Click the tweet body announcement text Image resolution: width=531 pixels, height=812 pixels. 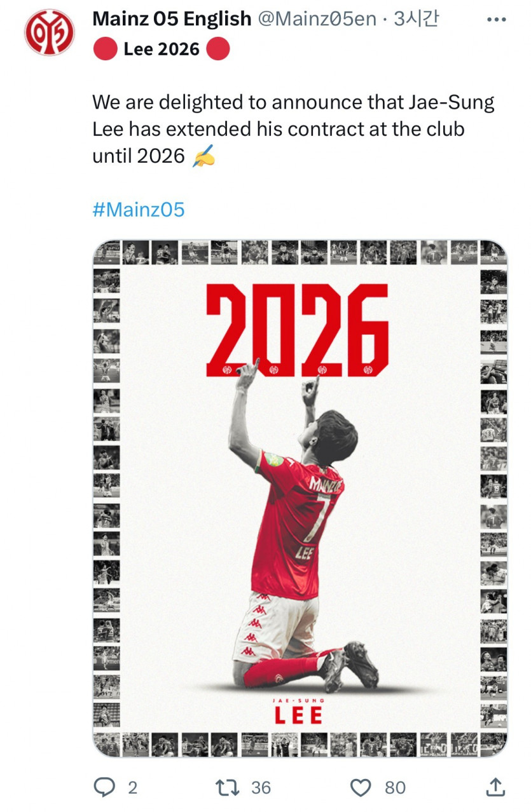point(293,129)
